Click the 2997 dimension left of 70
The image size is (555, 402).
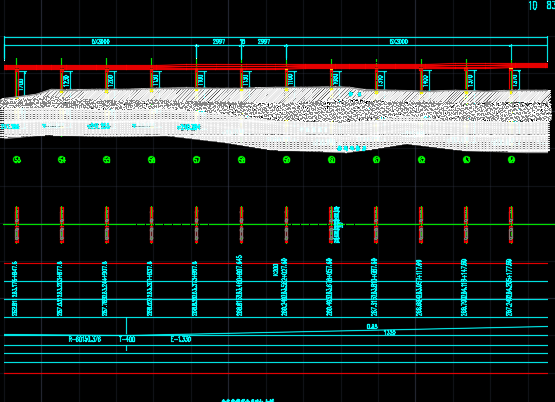(x=219, y=42)
